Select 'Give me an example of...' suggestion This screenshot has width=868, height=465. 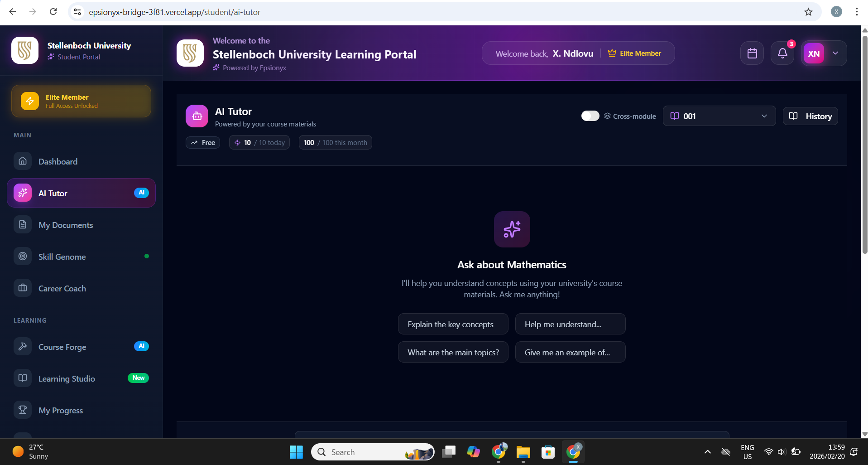[x=571, y=352]
